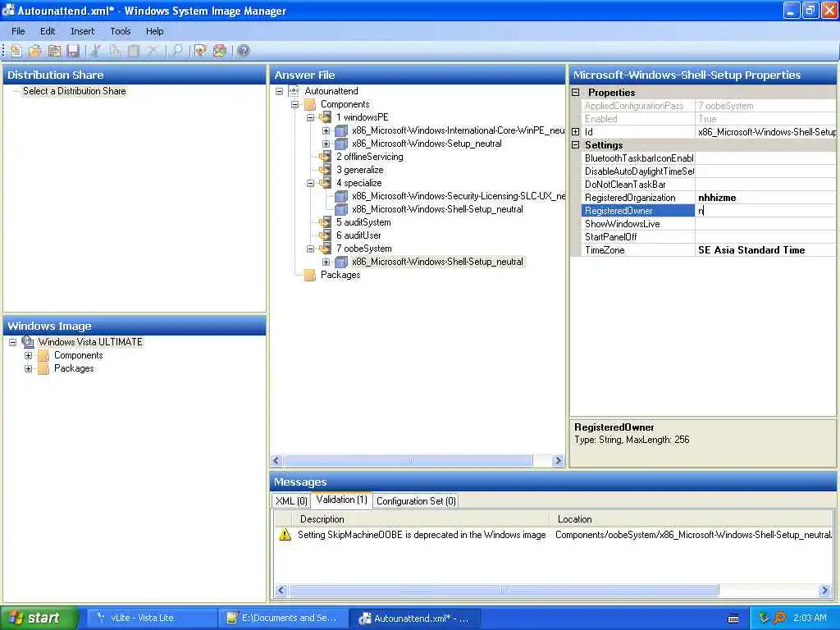The width and height of the screenshot is (840, 630).
Task: Click the orange magnifier tray icon
Action: 780,618
